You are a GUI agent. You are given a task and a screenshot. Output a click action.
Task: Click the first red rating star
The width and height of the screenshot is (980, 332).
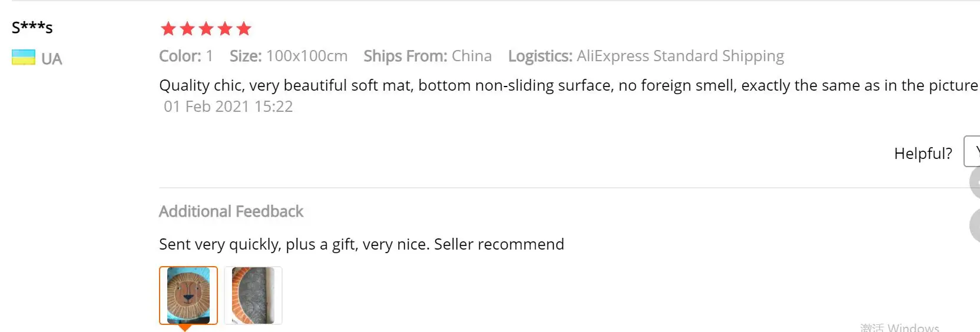point(168,28)
